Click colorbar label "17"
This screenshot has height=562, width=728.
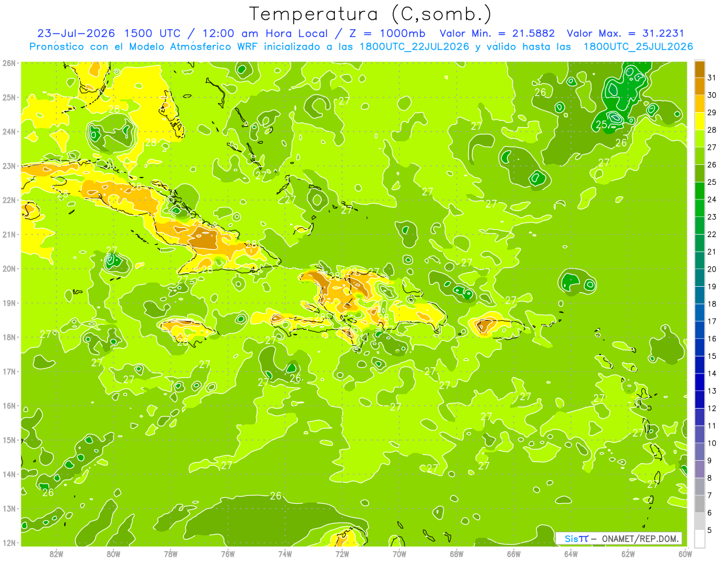(x=712, y=321)
